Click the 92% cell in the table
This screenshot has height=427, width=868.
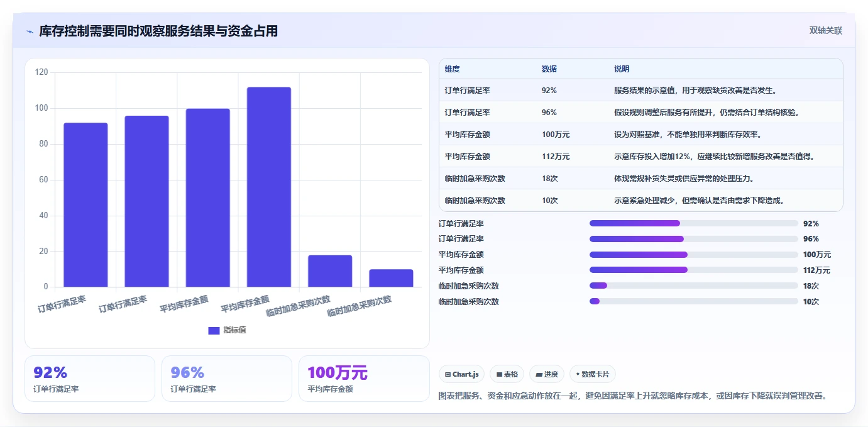pos(549,91)
